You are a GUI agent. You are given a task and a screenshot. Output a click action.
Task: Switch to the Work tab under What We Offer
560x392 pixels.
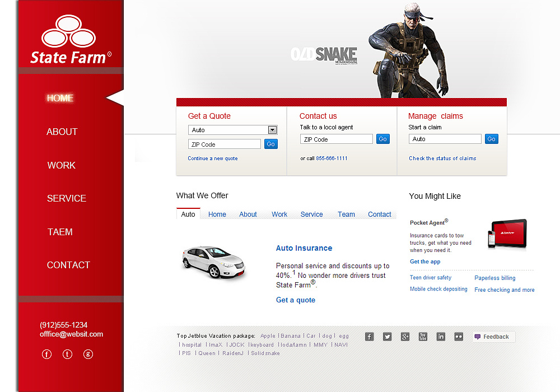click(279, 214)
